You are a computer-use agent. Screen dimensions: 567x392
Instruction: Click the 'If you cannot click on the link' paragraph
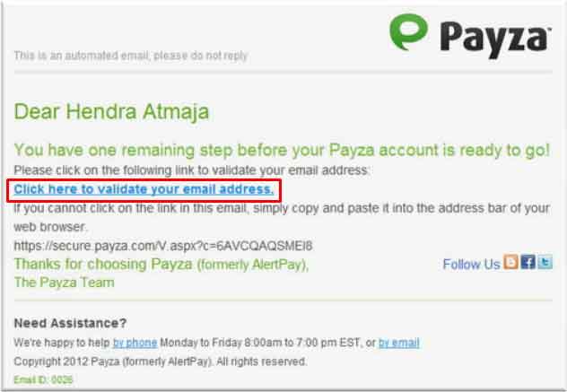click(282, 217)
